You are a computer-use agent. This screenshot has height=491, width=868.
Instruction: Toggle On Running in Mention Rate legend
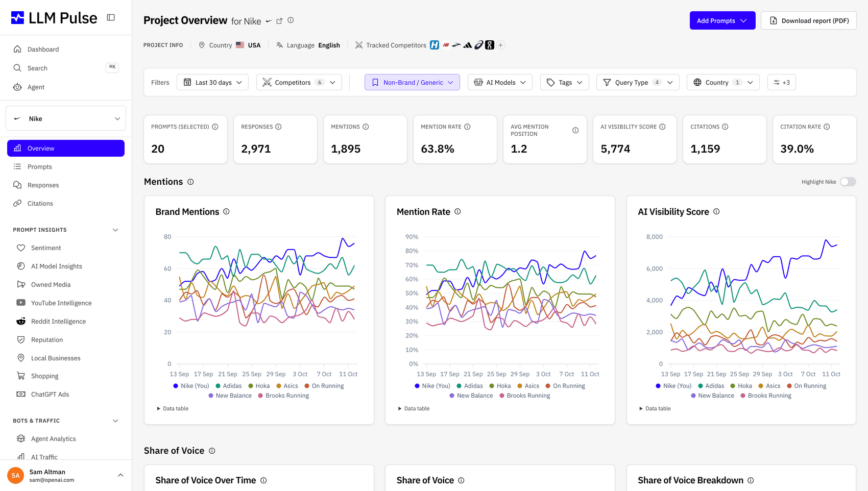[x=565, y=386]
